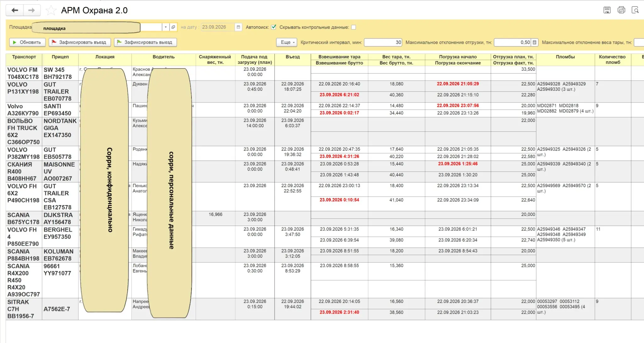Viewport: 644px width, 343px height.
Task: Click Подача под загрузку (план) header
Action: (255, 60)
